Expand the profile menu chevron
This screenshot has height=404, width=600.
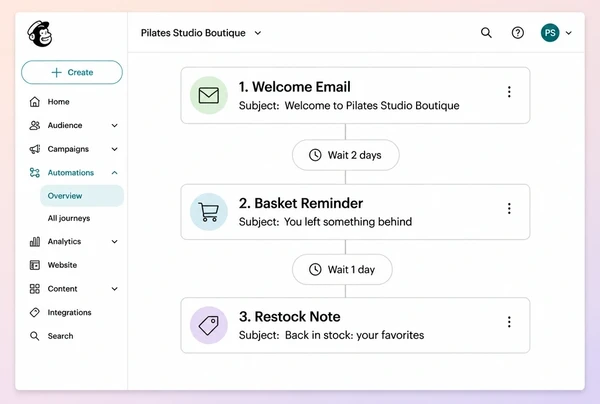pos(569,33)
